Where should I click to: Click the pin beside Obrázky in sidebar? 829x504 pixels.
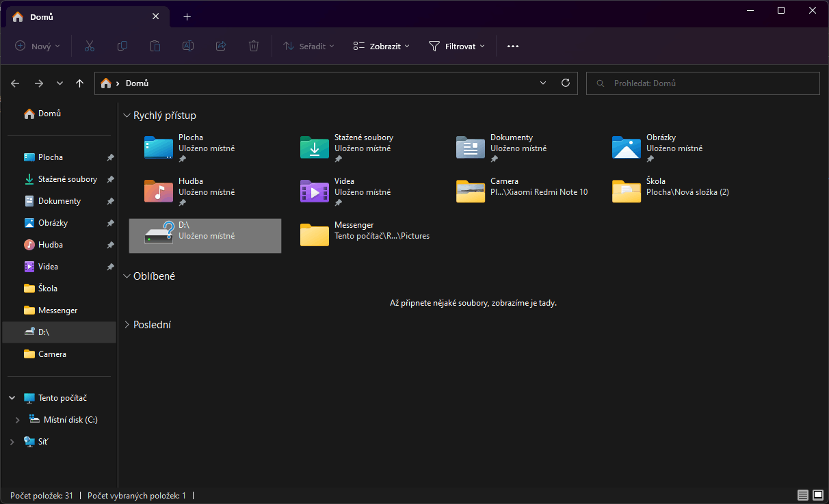110,223
